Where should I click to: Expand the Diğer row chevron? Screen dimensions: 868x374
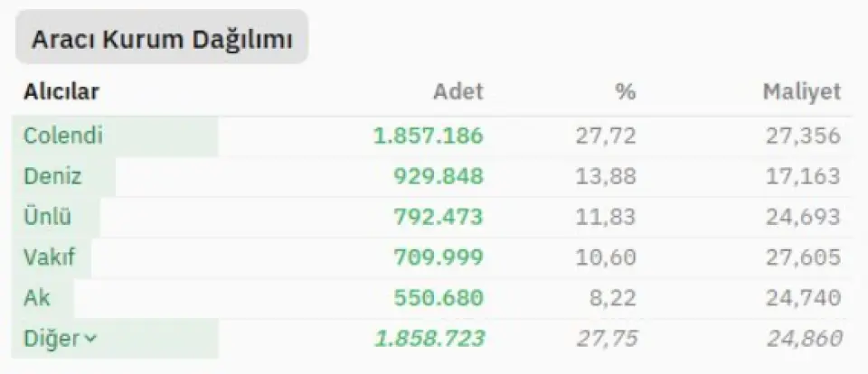pos(90,340)
